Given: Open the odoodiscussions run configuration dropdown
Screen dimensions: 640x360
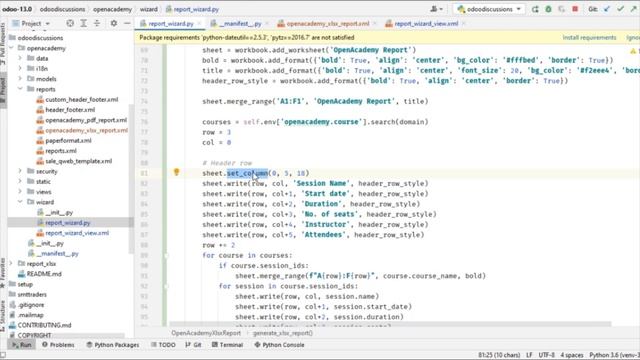Looking at the screenshot, I should 489,9.
